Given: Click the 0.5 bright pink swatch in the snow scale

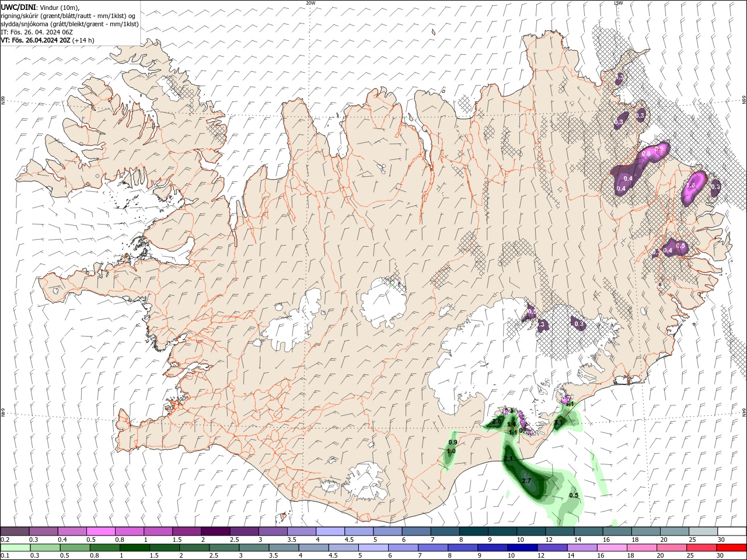Looking at the screenshot, I should click(100, 531).
